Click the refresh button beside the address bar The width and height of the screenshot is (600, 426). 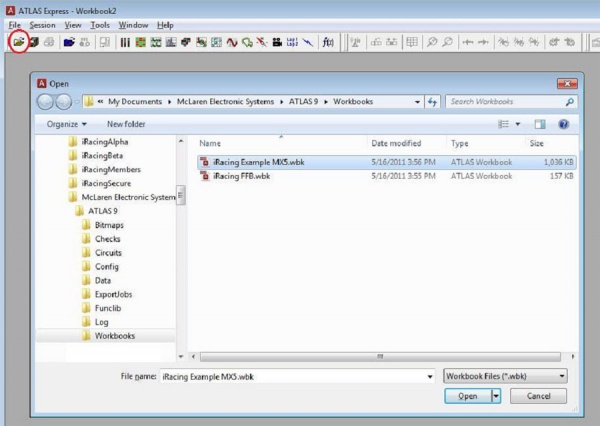tap(433, 102)
